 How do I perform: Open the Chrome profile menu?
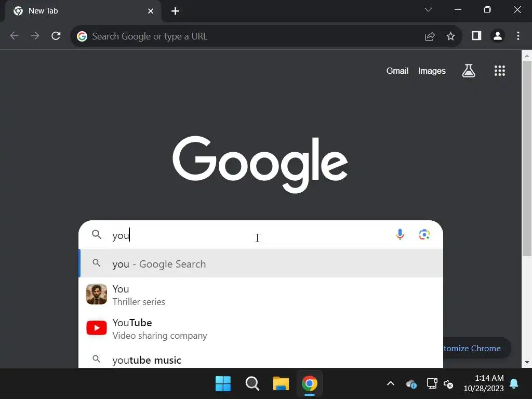click(x=498, y=36)
